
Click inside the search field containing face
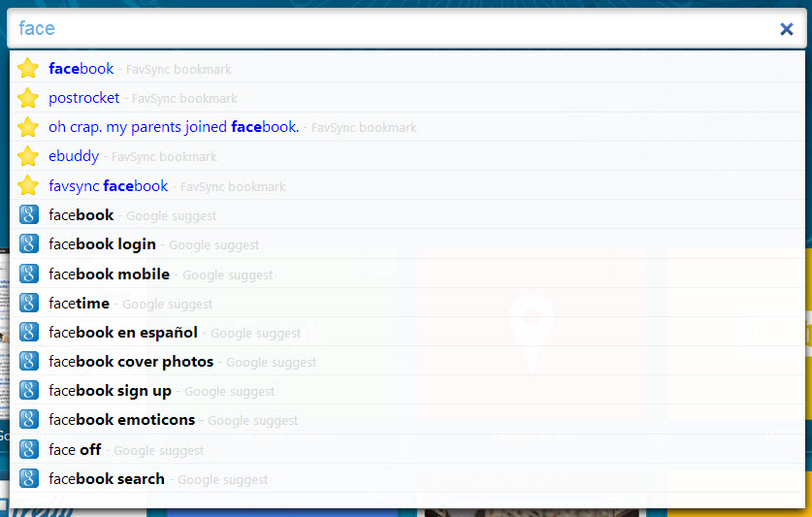pyautogui.click(x=388, y=29)
